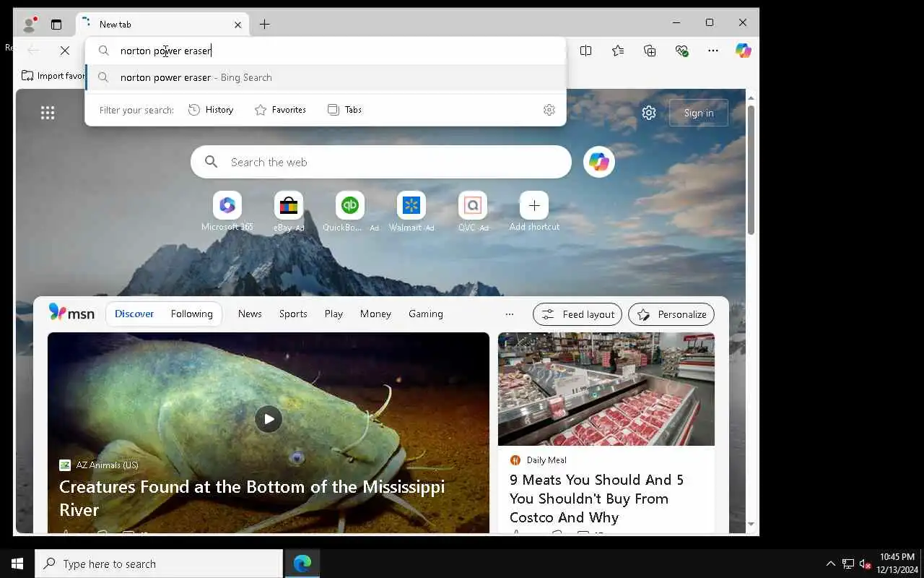Open the Walmart shortcut
The image size is (924, 578).
click(411, 212)
